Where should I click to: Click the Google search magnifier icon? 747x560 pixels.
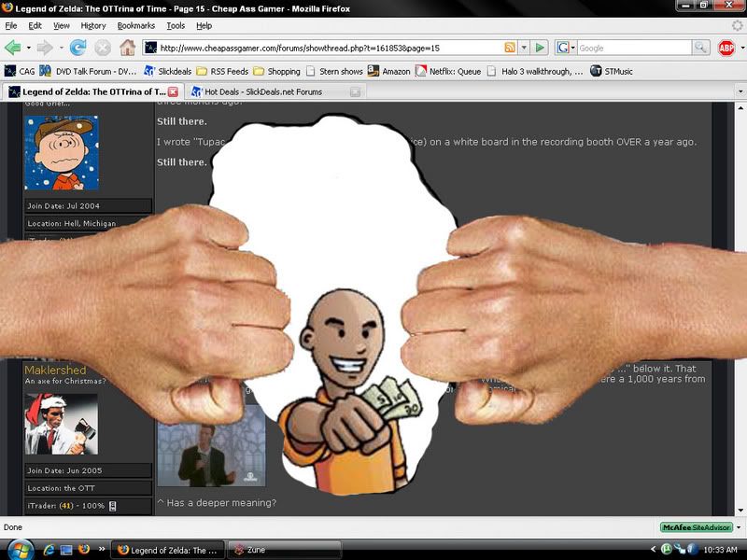click(x=699, y=48)
